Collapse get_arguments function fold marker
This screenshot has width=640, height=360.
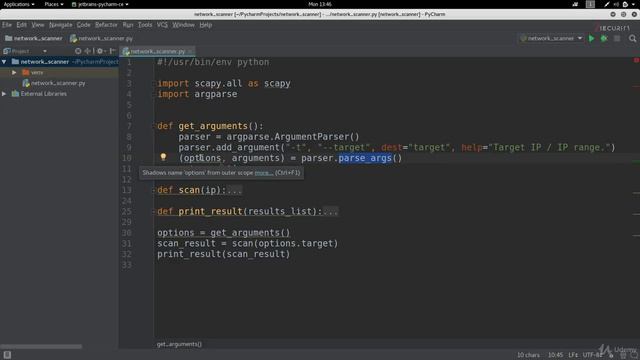point(155,126)
